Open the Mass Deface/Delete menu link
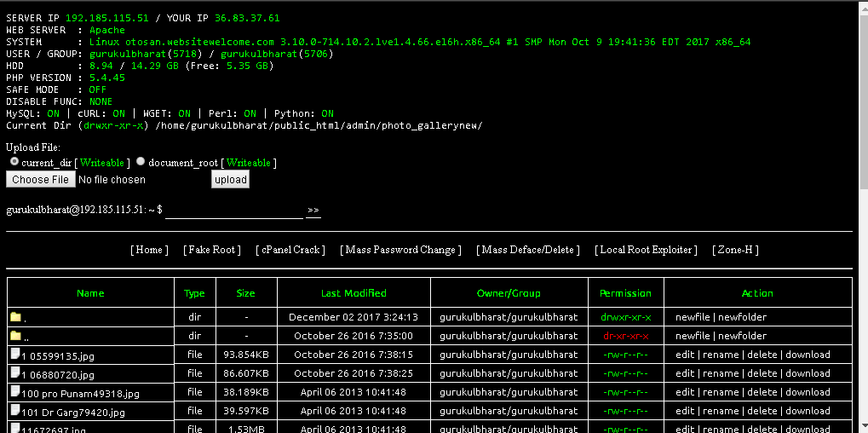 528,250
